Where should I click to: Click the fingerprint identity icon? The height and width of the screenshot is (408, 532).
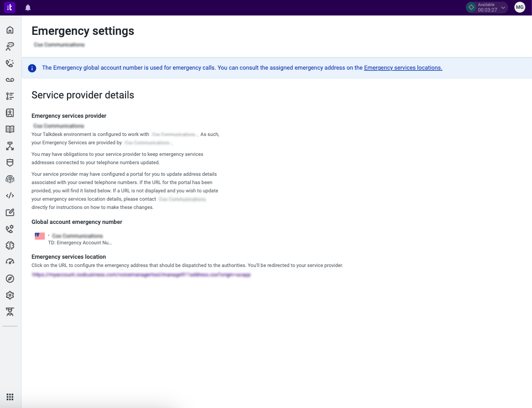click(10, 179)
